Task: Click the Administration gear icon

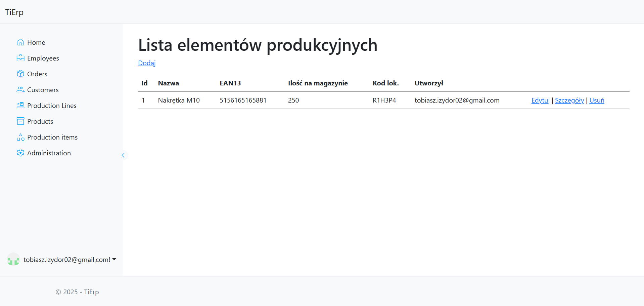Action: click(20, 153)
